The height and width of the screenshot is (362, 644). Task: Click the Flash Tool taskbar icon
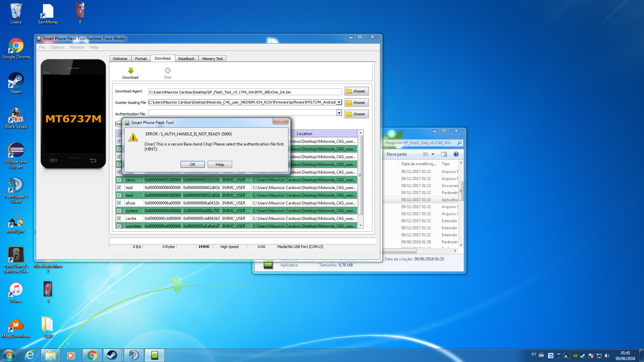click(155, 355)
